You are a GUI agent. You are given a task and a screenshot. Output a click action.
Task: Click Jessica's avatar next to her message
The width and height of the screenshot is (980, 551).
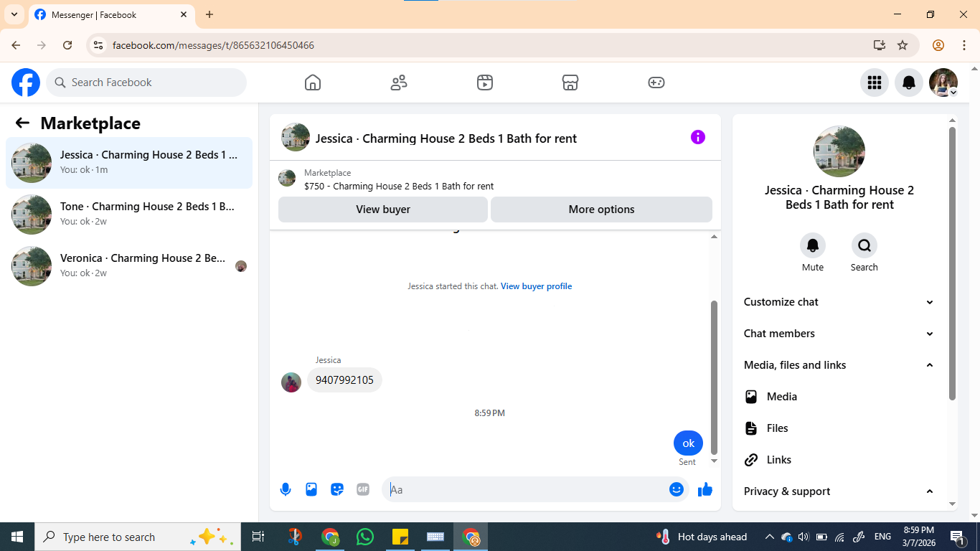[x=291, y=382]
